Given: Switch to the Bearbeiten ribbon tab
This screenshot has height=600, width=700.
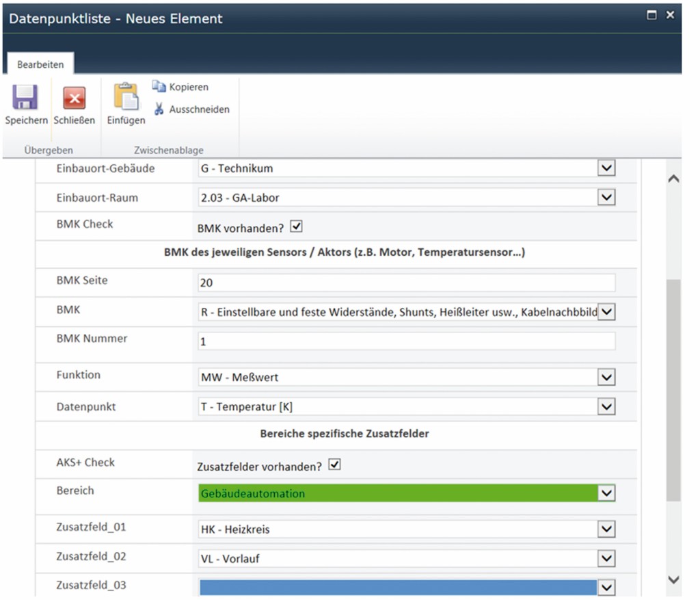Looking at the screenshot, I should tap(40, 65).
